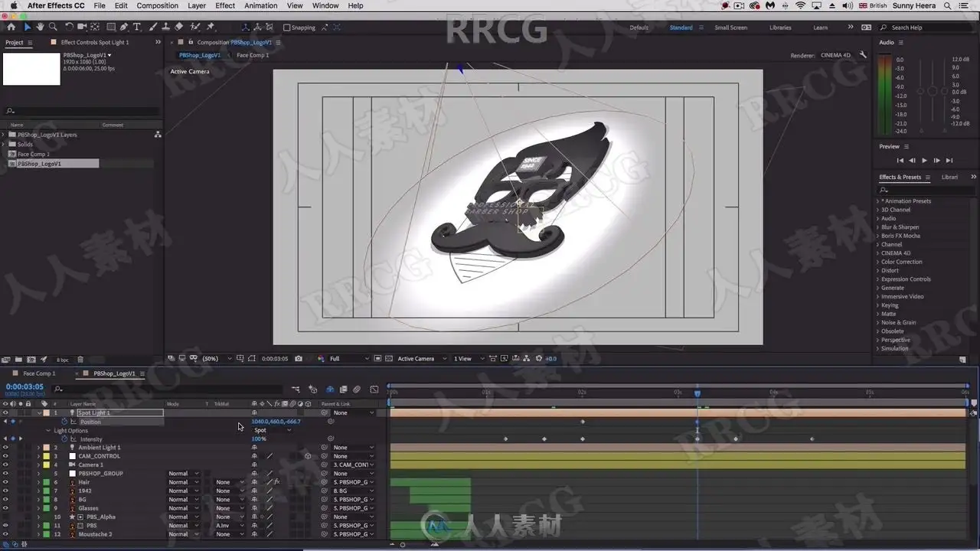The width and height of the screenshot is (980, 551).
Task: Select the Rotation tool
Action: pos(69,28)
